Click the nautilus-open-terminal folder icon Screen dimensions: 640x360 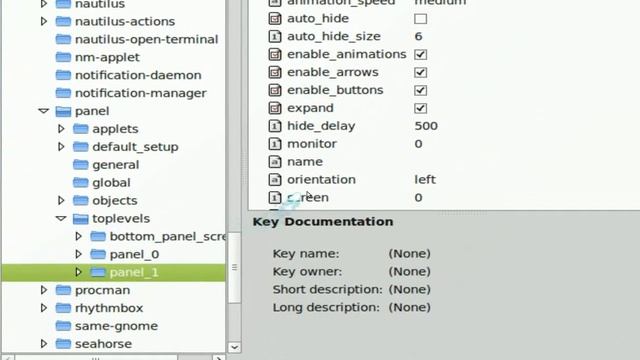tap(63, 39)
